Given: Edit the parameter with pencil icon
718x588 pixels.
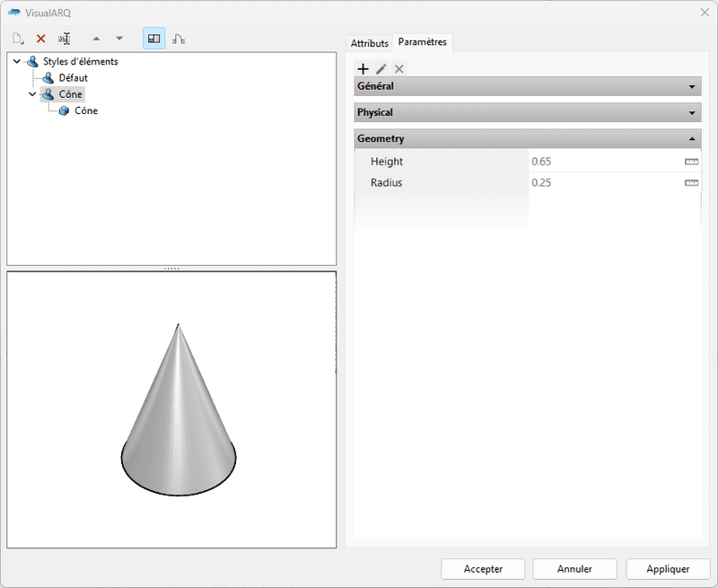Looking at the screenshot, I should 381,69.
